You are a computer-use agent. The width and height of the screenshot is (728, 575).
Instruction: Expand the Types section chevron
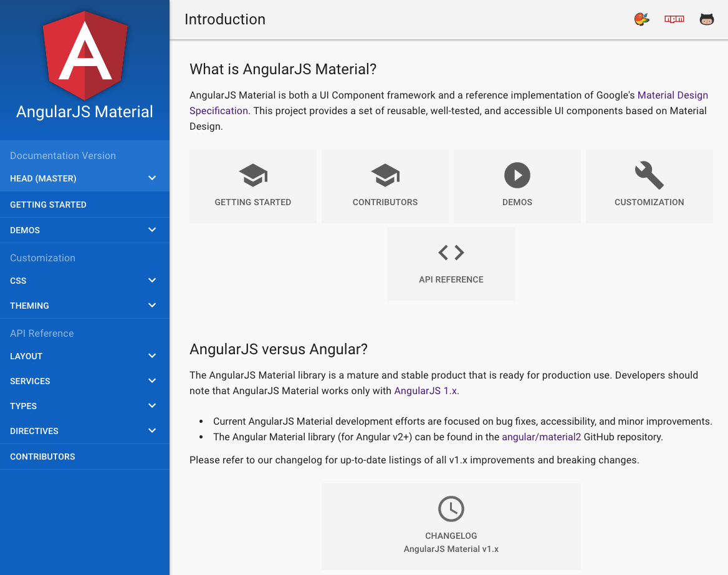[152, 405]
